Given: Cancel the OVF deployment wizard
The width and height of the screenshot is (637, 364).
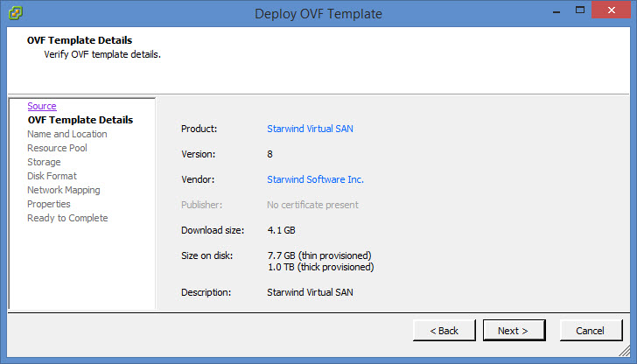Looking at the screenshot, I should click(591, 330).
